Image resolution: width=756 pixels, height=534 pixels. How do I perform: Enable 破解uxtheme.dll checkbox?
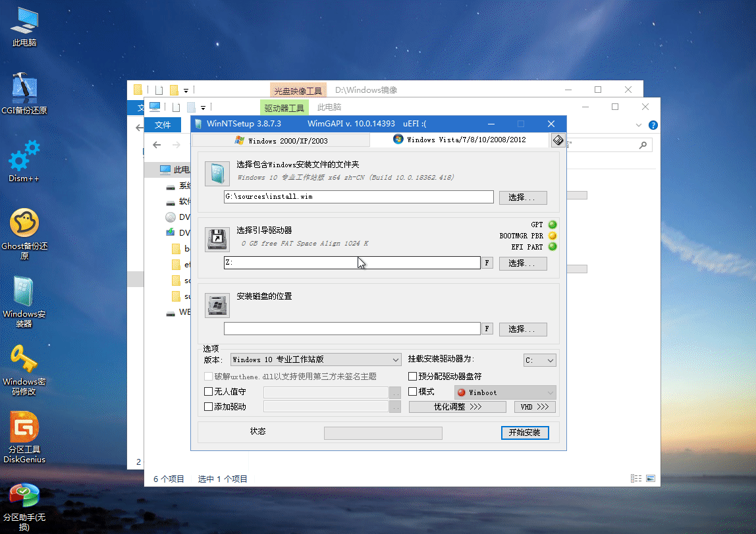[208, 377]
